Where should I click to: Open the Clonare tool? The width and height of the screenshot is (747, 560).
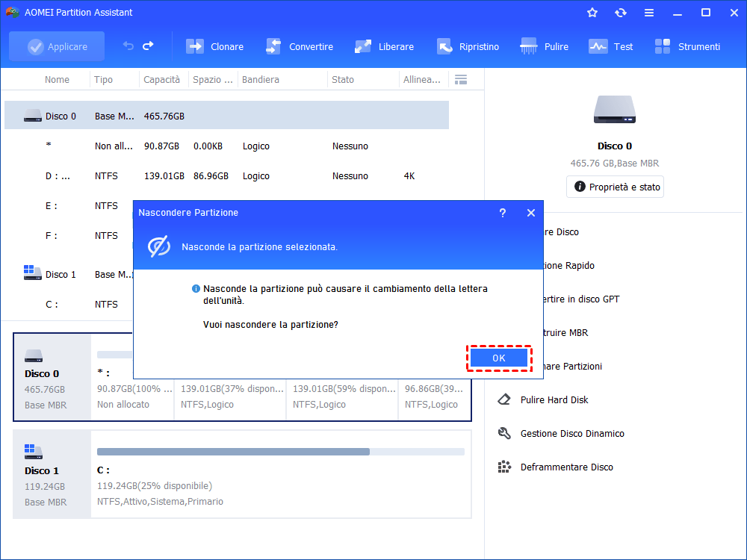[215, 46]
